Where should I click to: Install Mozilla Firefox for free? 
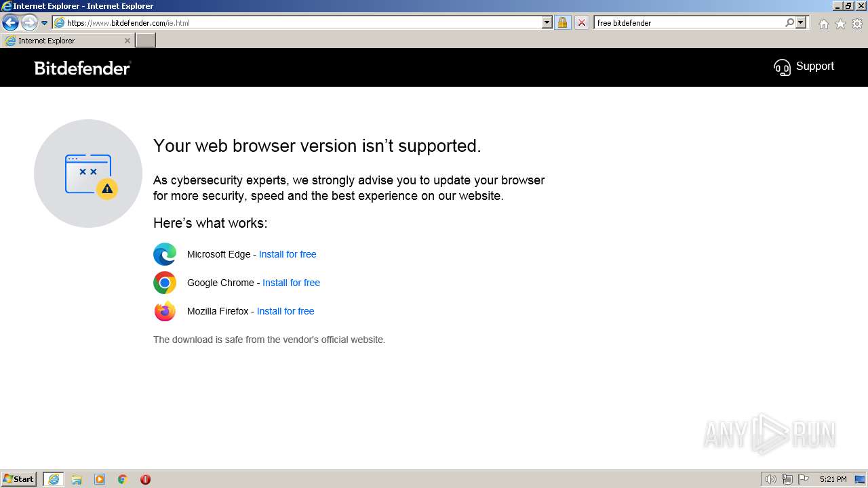coord(285,311)
